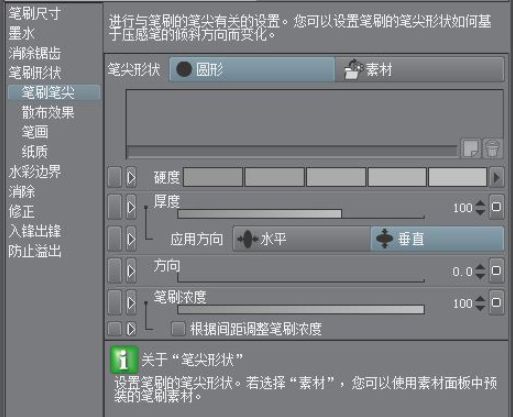
Task: Toggle show-in-palette box for 应用方向 row
Action: coord(114,239)
